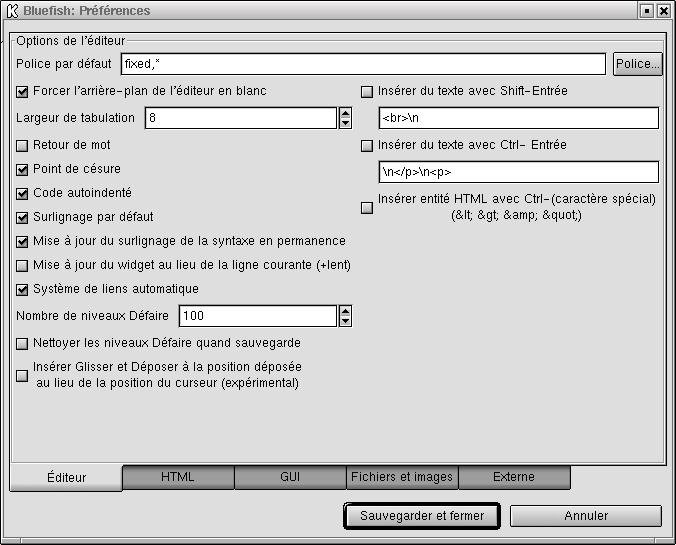Decrease tab width with the down arrow
This screenshot has height=545, width=676.
click(x=345, y=123)
